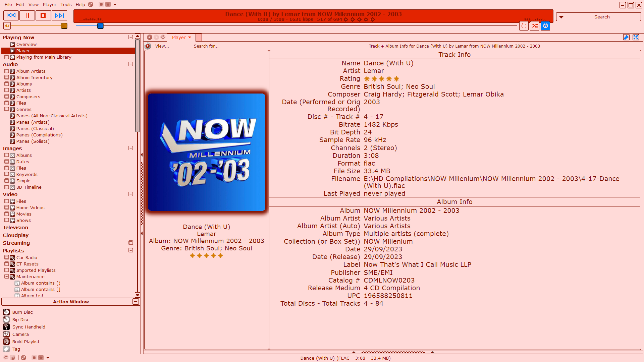Click the bottom status bar star icon
The image size is (644, 362).
(x=41, y=358)
